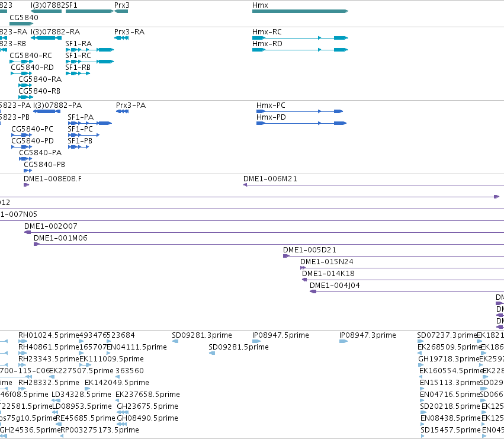Select the EK268509.5prime EST label

tap(450, 347)
